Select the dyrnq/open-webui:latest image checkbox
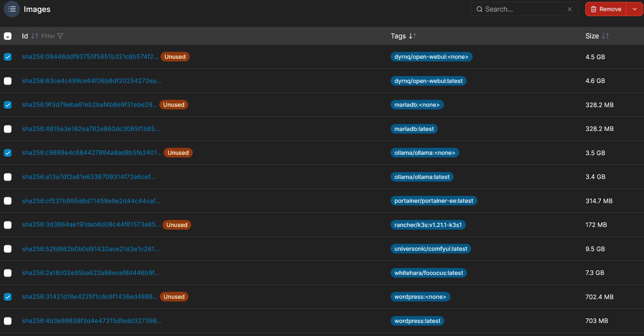 [8, 81]
